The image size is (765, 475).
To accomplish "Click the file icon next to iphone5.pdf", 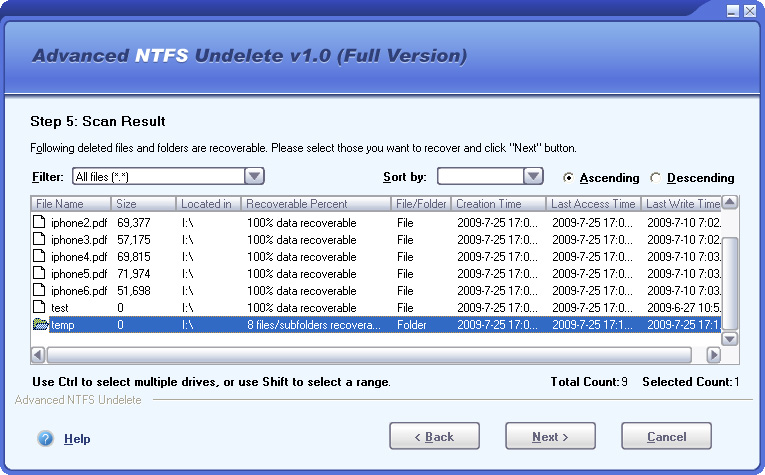I will coord(39,274).
